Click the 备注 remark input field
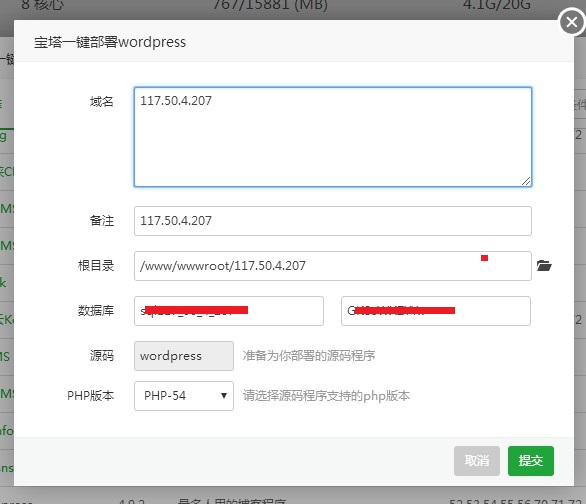The height and width of the screenshot is (504, 586). pos(333,221)
